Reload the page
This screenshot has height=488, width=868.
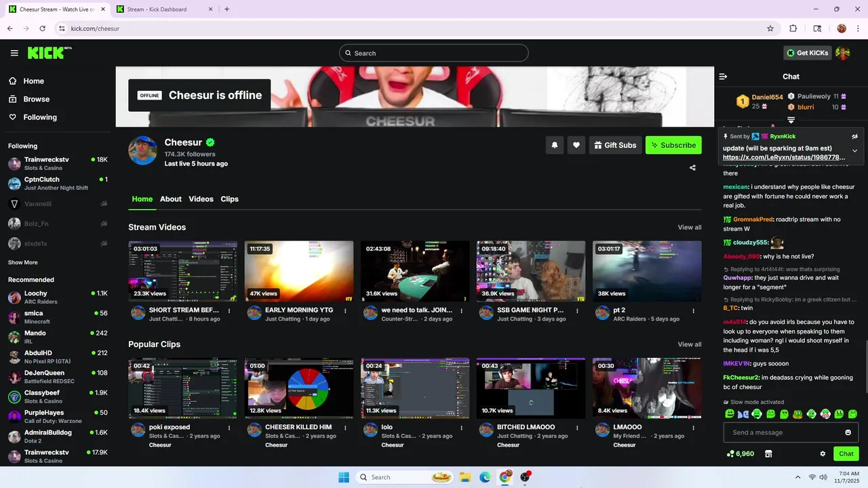(42, 28)
